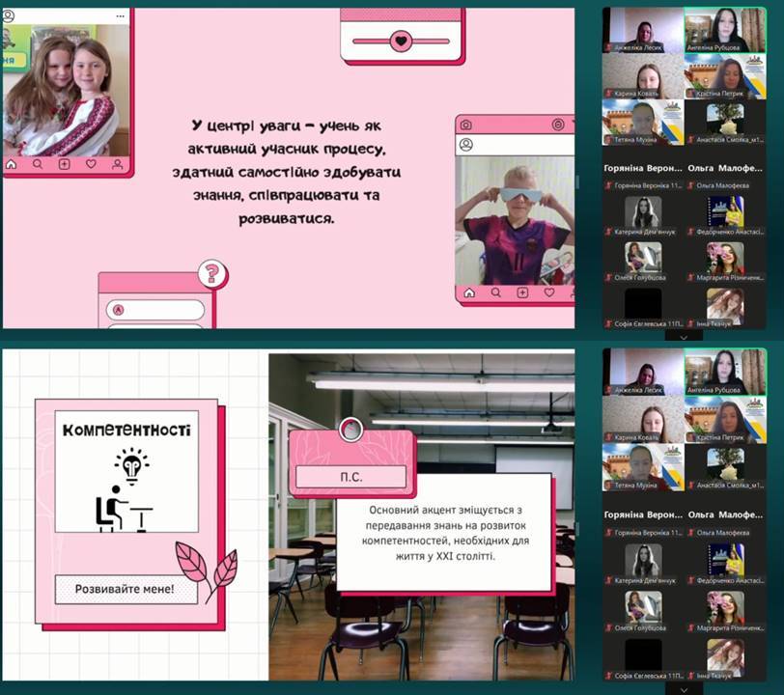Toggle Анастасія Смолка's muted mic beside the pink slide
The width and height of the screenshot is (784, 695).
click(x=690, y=140)
